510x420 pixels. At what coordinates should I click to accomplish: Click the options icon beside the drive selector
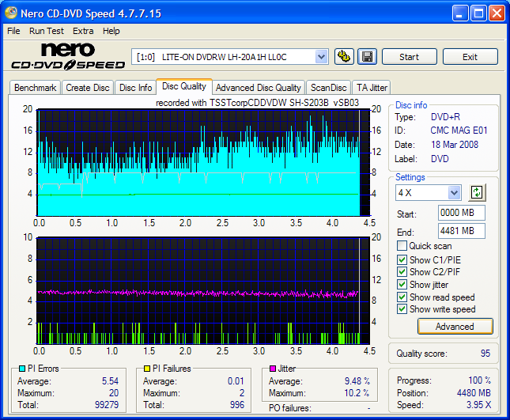[344, 57]
